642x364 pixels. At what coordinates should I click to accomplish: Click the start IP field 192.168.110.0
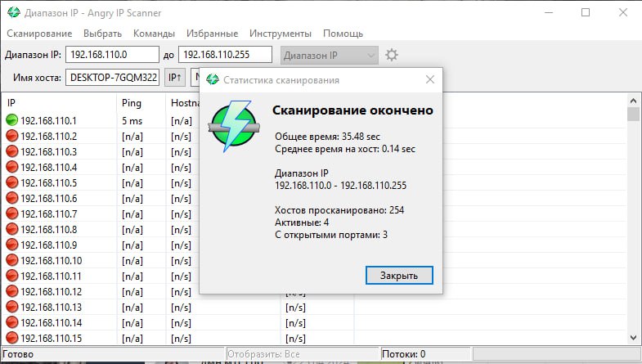point(111,56)
